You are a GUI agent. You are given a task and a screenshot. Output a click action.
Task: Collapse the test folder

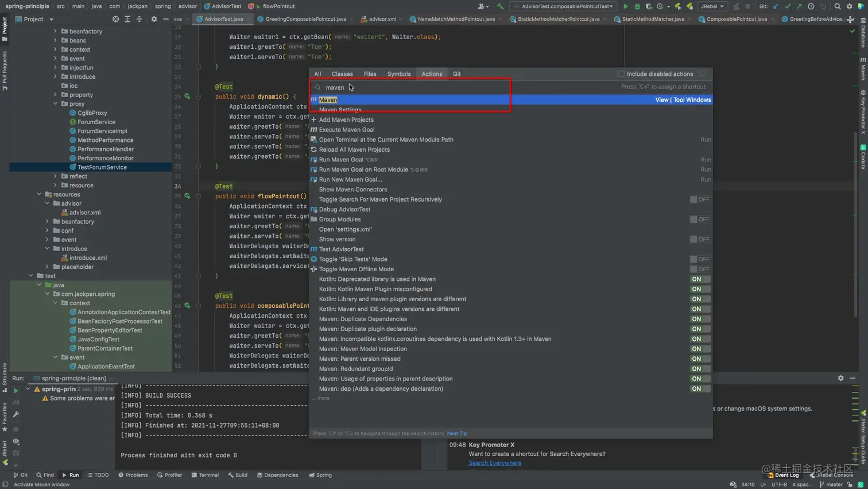pos(32,276)
